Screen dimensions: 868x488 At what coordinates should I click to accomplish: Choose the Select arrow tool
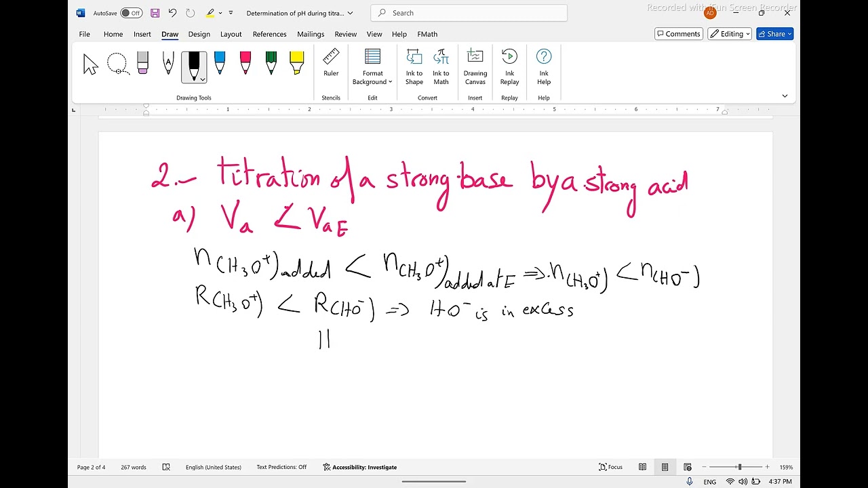coord(90,64)
